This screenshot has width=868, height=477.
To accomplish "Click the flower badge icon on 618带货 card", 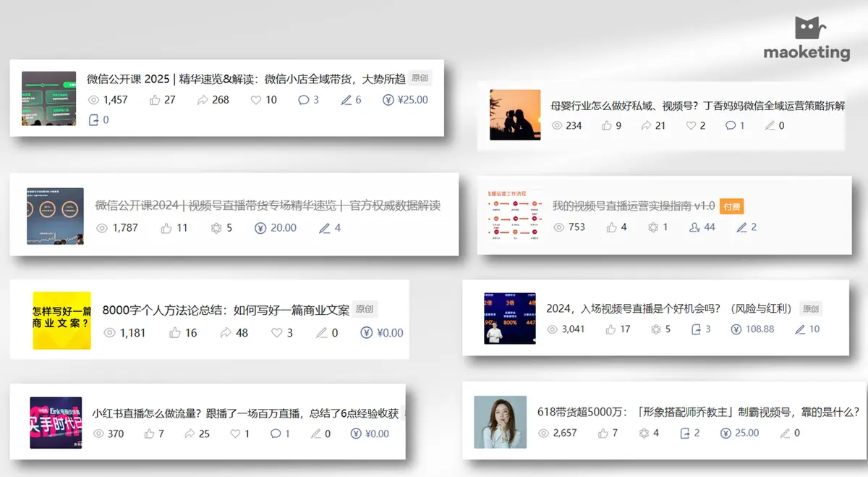I will point(644,433).
